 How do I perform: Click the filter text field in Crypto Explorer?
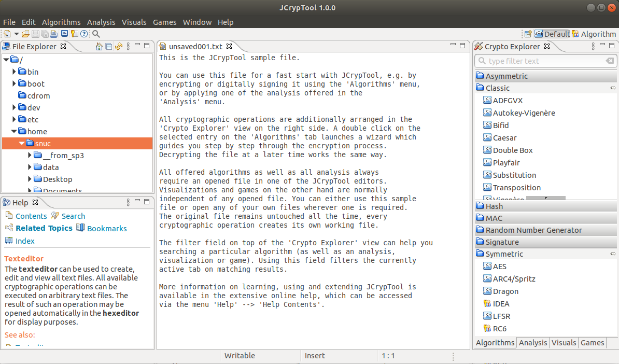coord(545,61)
